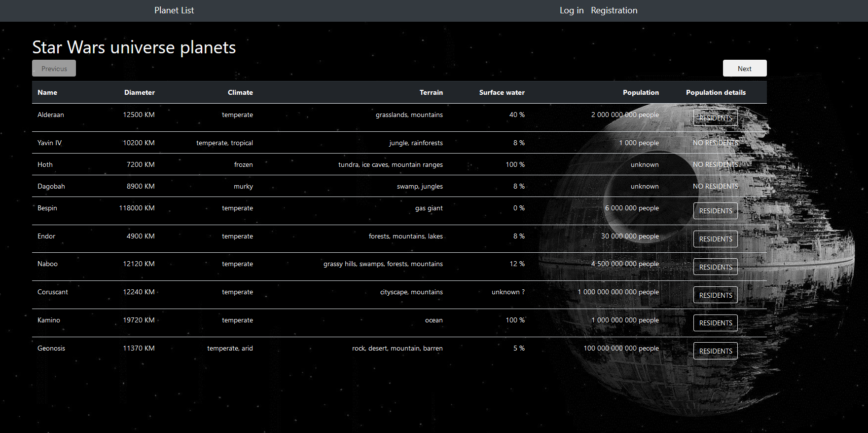Open Coruscant residents button
This screenshot has width=868, height=433.
click(715, 295)
